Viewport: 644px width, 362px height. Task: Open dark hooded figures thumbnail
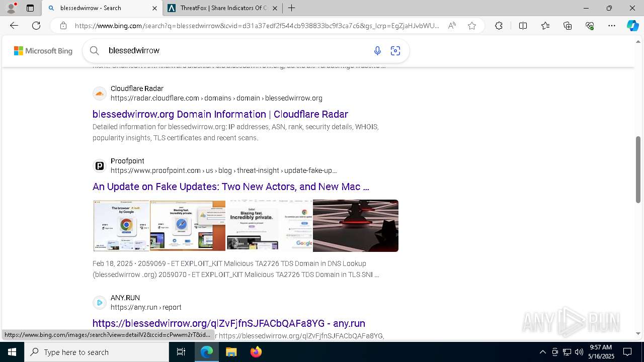(356, 225)
